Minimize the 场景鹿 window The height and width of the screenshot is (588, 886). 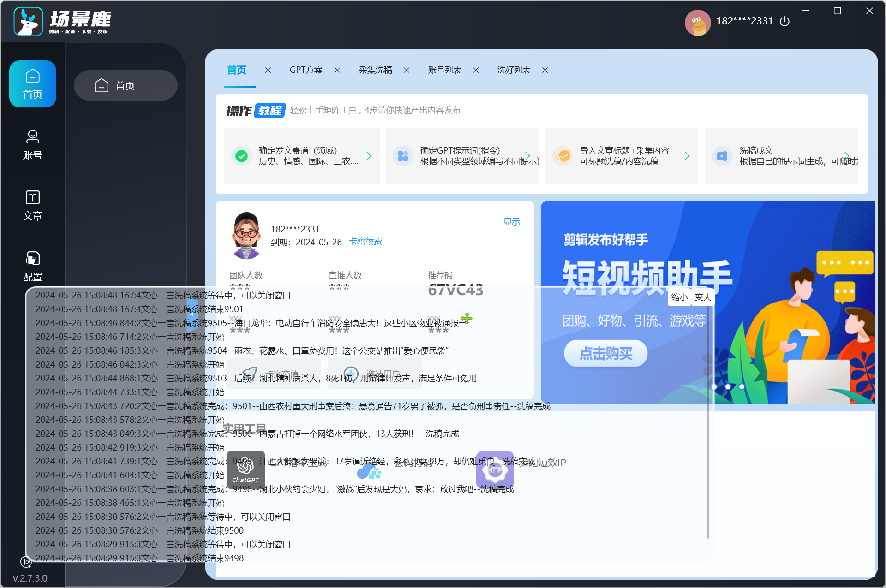tap(806, 11)
